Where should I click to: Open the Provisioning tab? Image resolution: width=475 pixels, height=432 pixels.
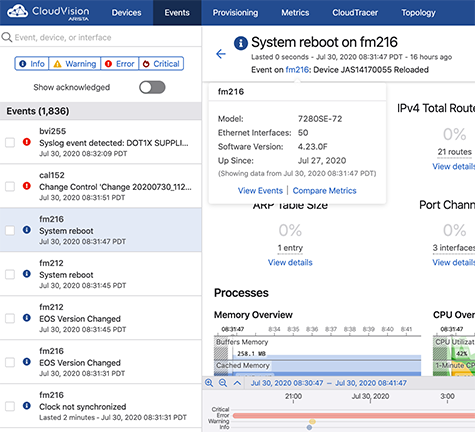(235, 13)
